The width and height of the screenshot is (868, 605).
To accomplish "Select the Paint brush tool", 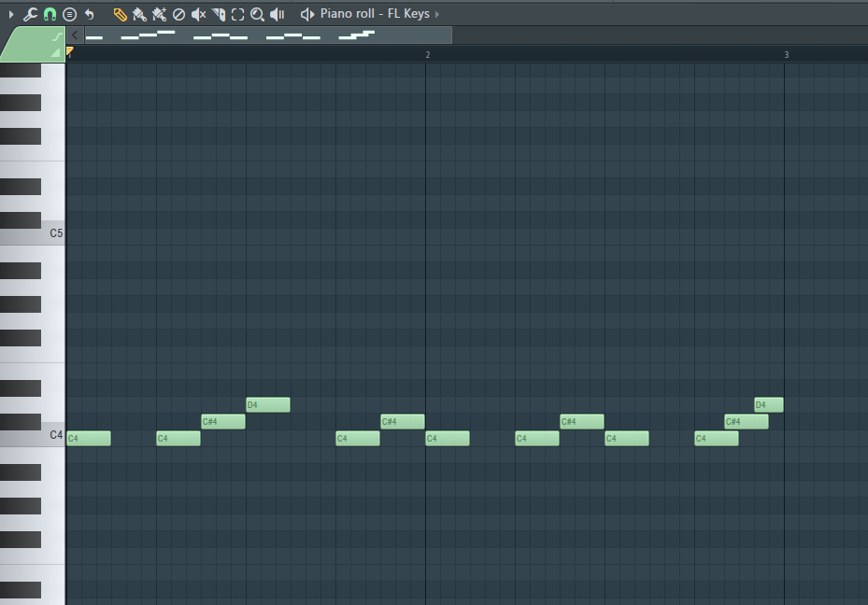I will click(139, 14).
